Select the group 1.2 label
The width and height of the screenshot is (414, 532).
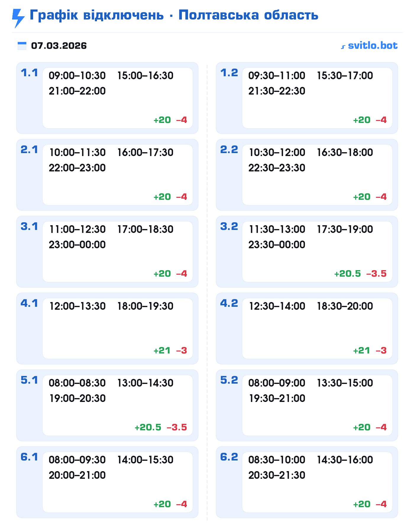point(229,73)
